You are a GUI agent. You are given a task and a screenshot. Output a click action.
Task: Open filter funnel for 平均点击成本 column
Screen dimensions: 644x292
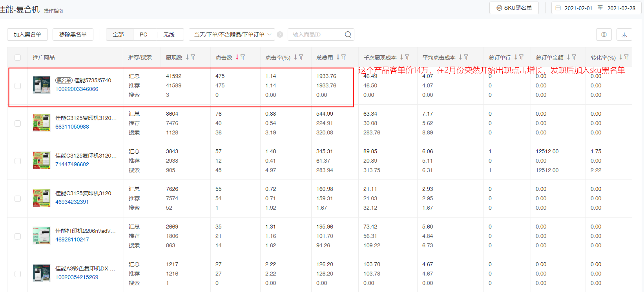point(466,57)
